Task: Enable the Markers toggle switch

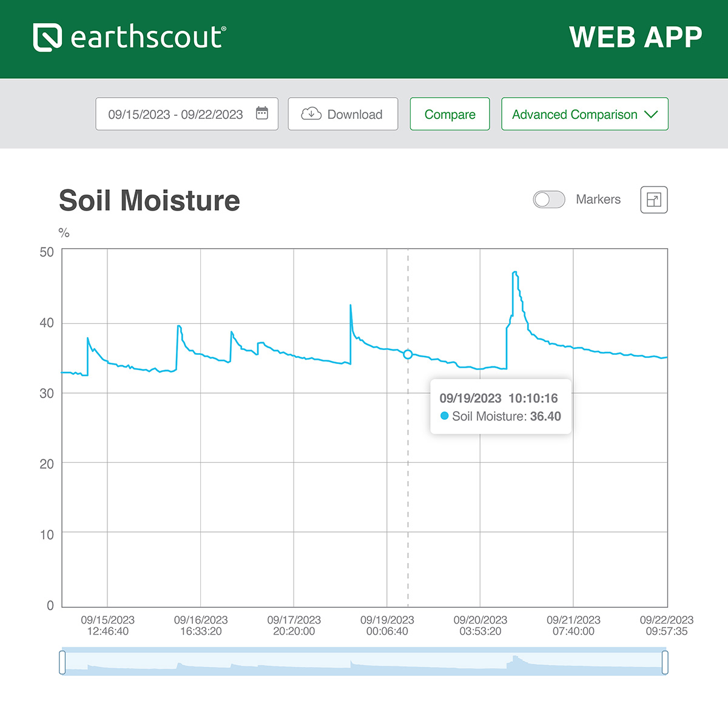Action: (548, 200)
